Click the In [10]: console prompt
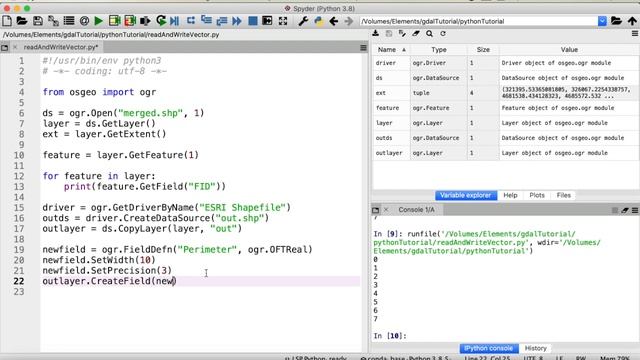Screen dimensions: 640x360 click(390, 336)
